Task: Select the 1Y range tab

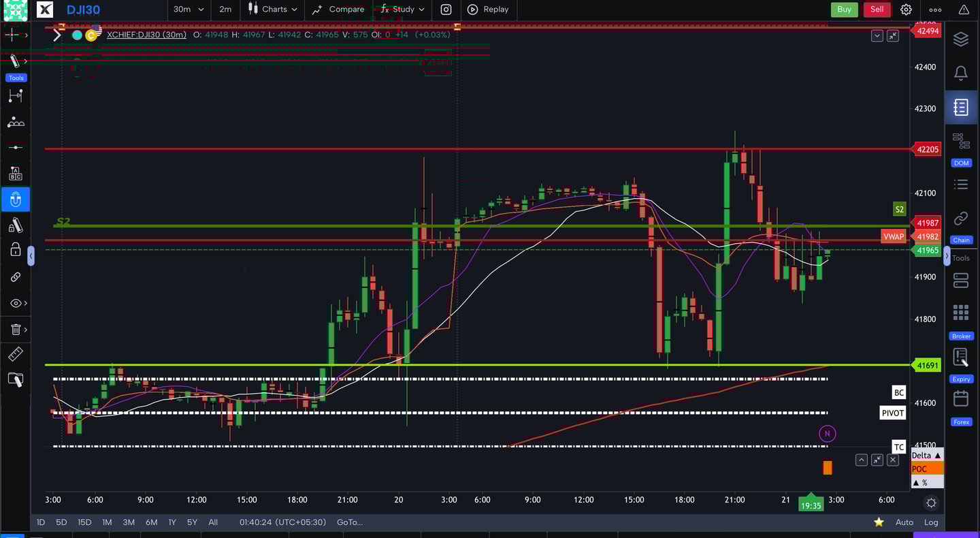Action: (x=172, y=522)
